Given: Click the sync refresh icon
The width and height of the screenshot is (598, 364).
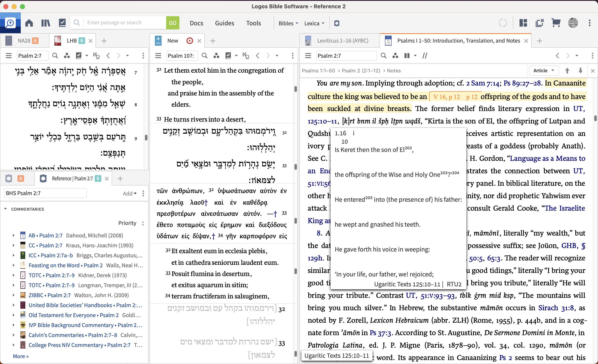Looking at the screenshot, I should pyautogui.click(x=503, y=23).
